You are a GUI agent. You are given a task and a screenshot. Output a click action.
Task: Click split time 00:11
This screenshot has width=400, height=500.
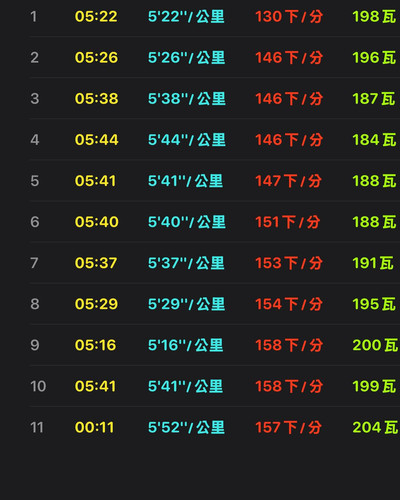95,427
